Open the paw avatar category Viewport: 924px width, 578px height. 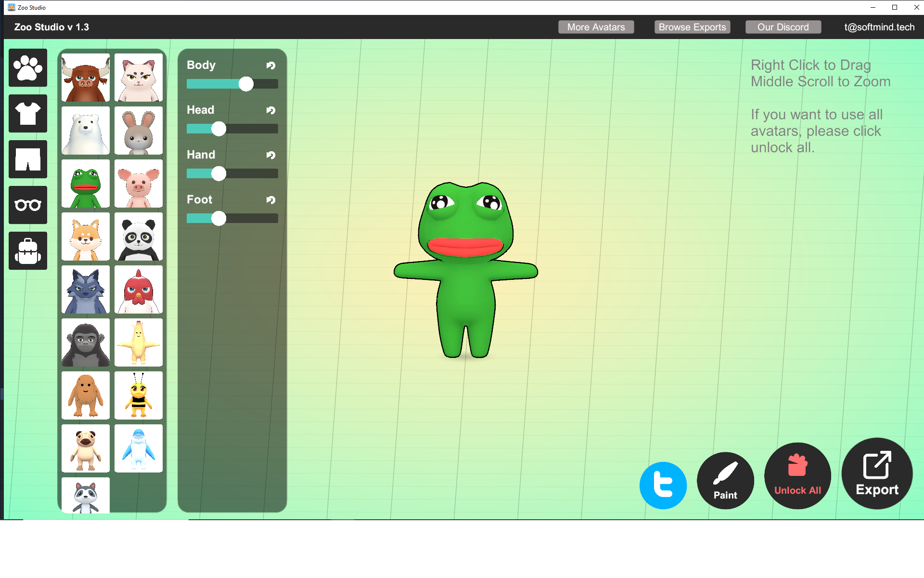click(28, 68)
